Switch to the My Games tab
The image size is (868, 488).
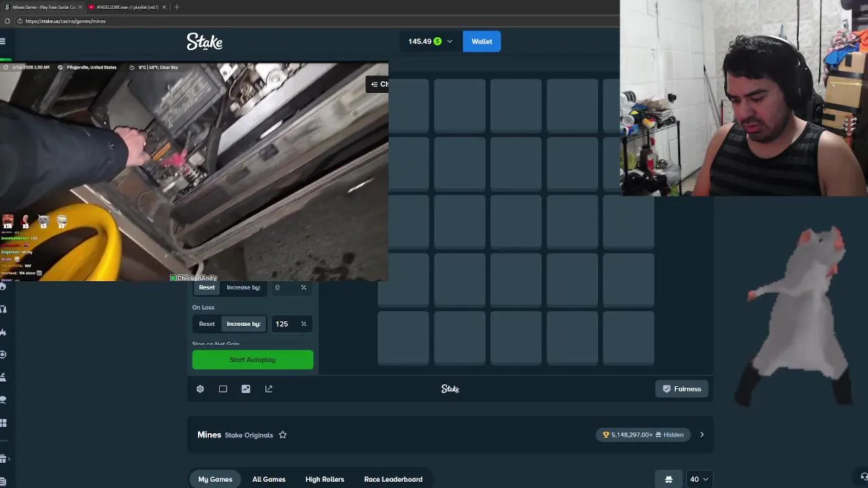point(215,479)
